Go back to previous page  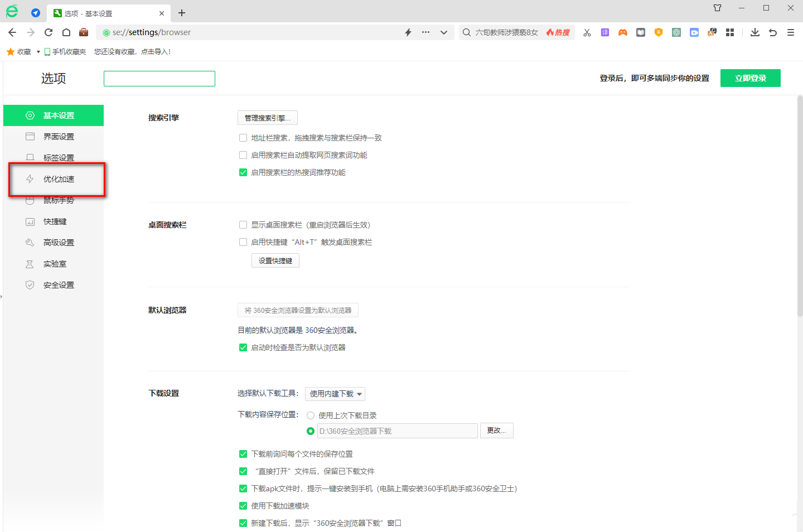click(x=12, y=32)
